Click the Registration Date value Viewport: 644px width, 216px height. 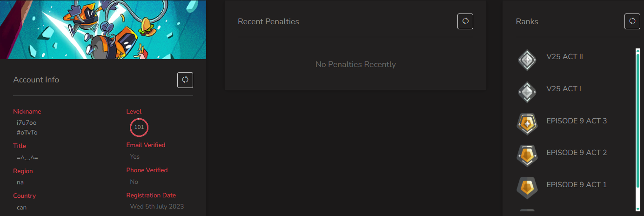tap(157, 206)
